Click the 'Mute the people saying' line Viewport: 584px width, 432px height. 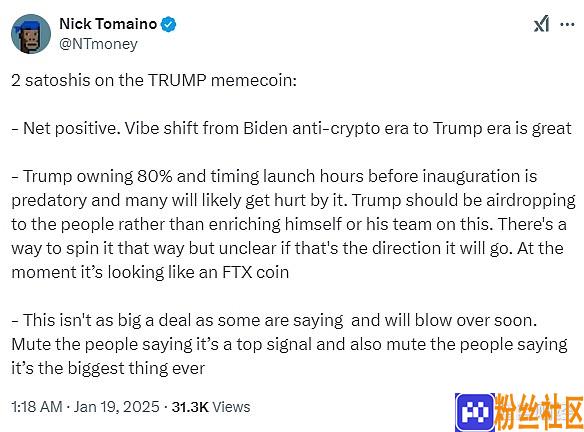pyautogui.click(x=289, y=344)
